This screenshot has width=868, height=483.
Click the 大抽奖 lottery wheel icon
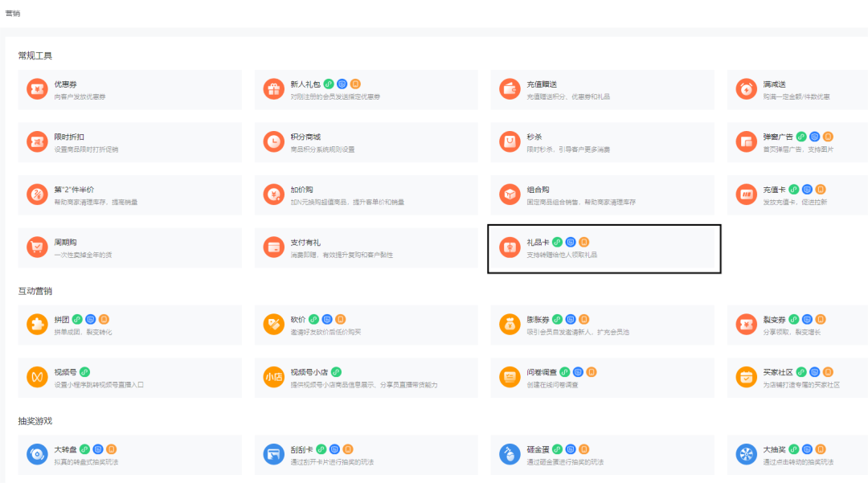[x=746, y=454]
